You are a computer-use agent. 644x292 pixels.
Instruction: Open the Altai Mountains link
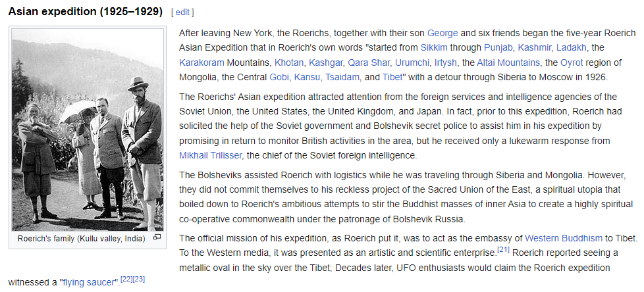(x=508, y=62)
